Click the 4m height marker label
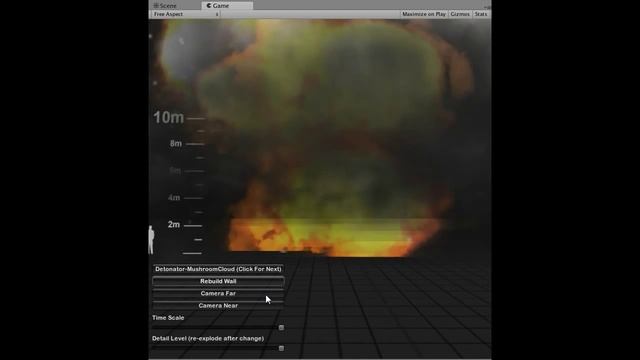 (x=174, y=198)
